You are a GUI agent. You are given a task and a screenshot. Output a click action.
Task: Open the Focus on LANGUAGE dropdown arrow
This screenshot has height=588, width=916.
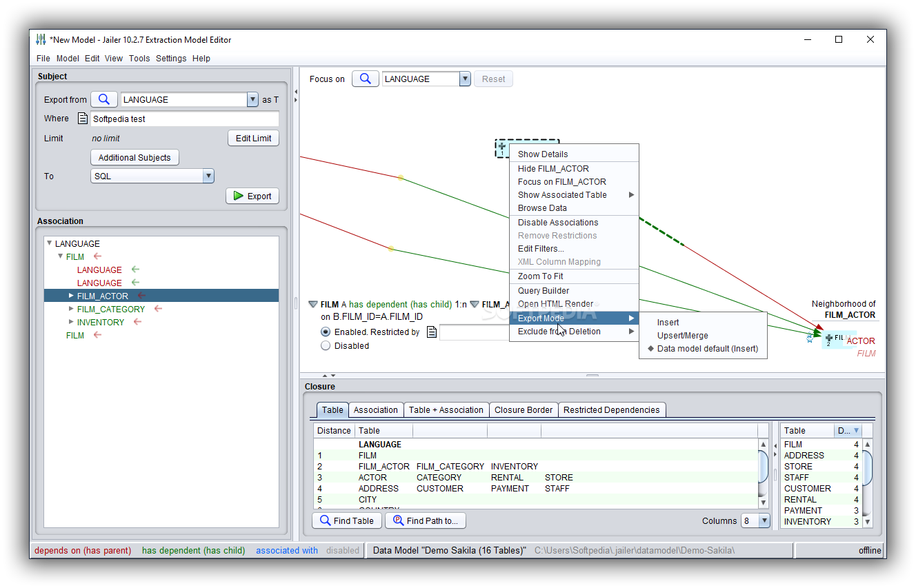click(x=465, y=79)
